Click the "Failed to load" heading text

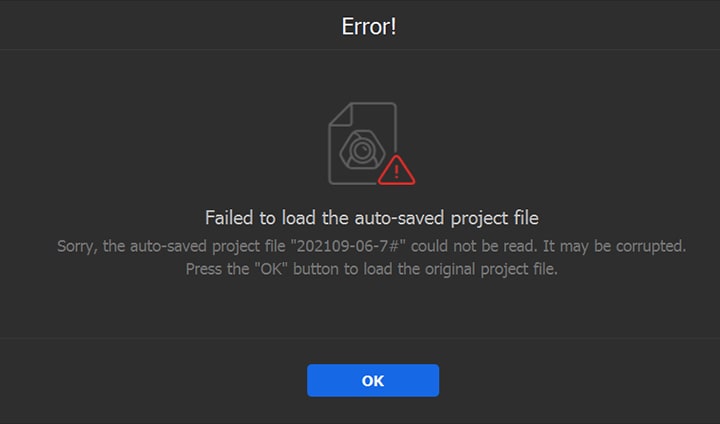(x=258, y=217)
